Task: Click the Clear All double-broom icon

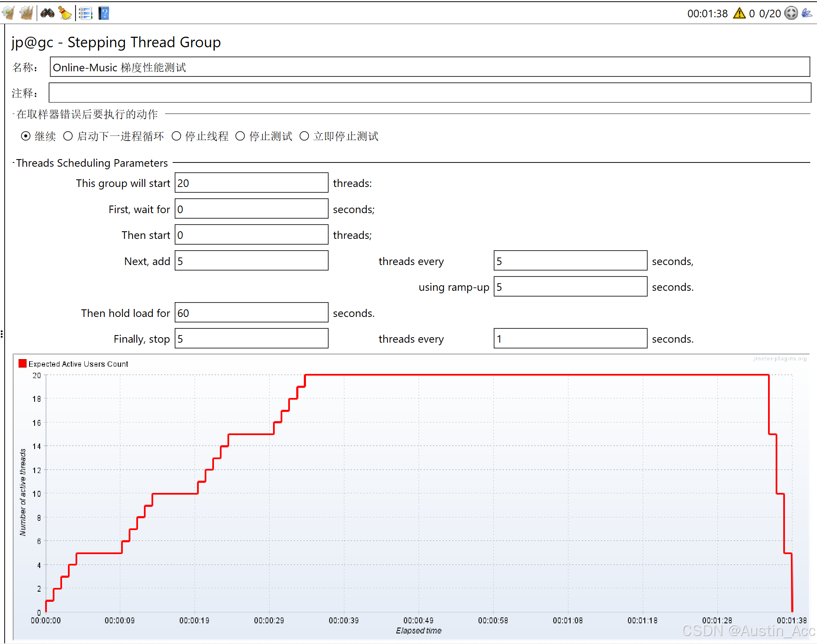Action: click(26, 13)
